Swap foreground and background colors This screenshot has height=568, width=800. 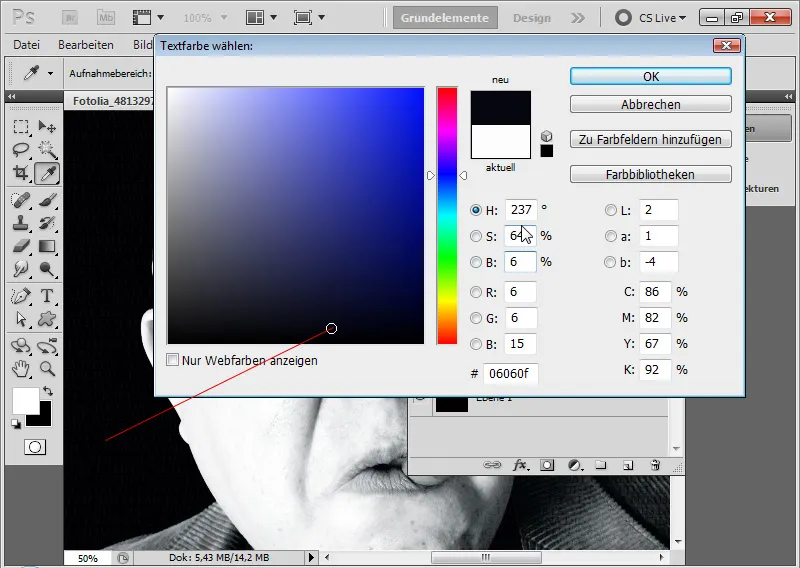click(x=48, y=391)
